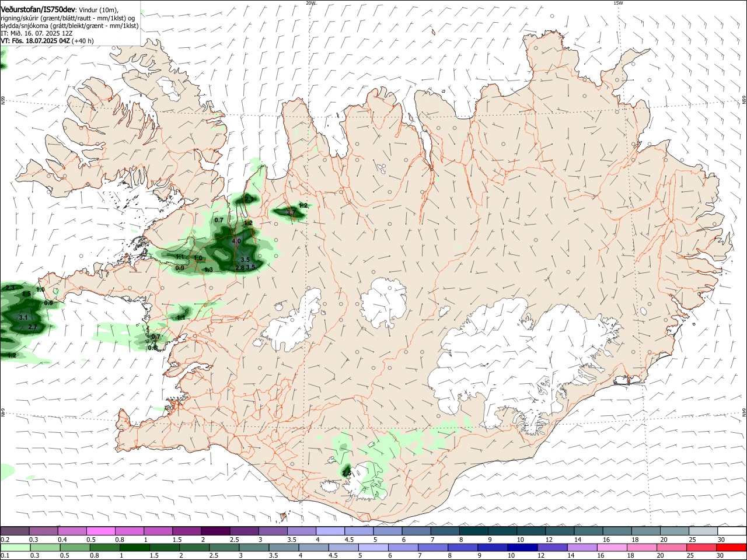Click the bright magenta 0.5 swatch in upper legend
This screenshot has width=747, height=560.
101,531
